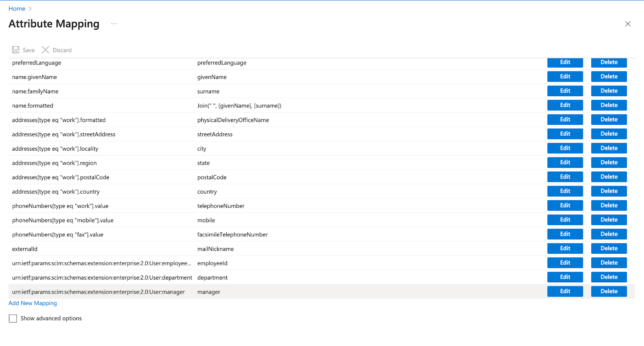Close the Attribute Mapping pane
644x346 pixels.
click(x=627, y=24)
